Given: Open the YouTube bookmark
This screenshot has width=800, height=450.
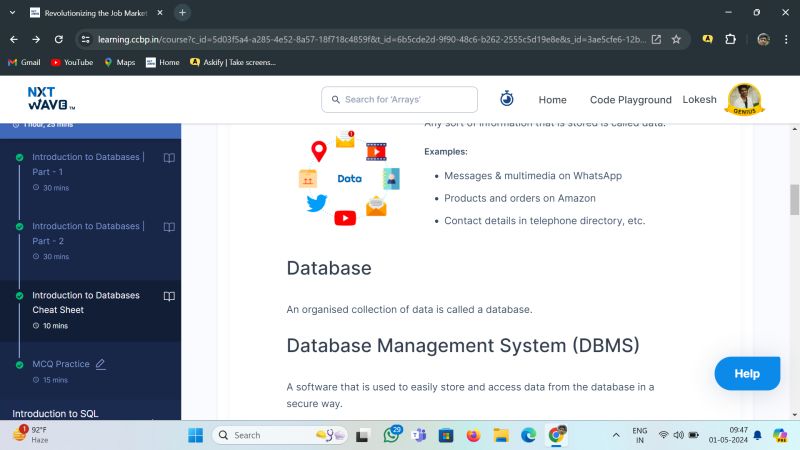Looking at the screenshot, I should [x=71, y=62].
